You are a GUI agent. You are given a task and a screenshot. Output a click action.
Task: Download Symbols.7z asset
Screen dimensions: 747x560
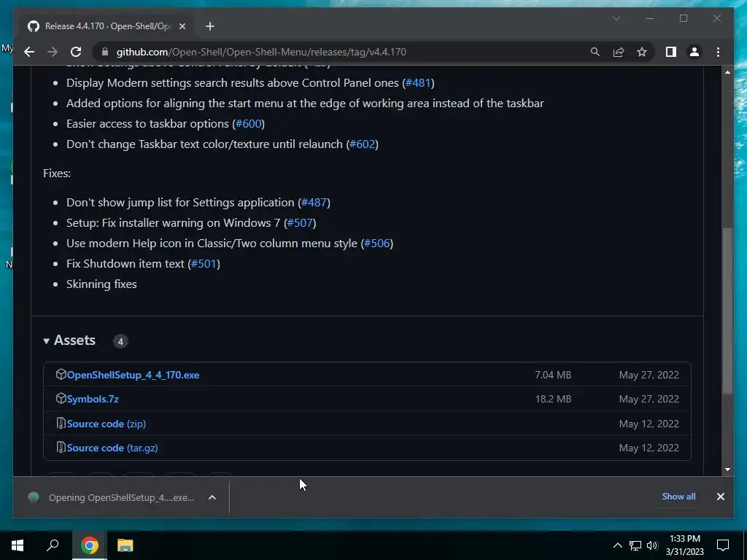[93, 399]
